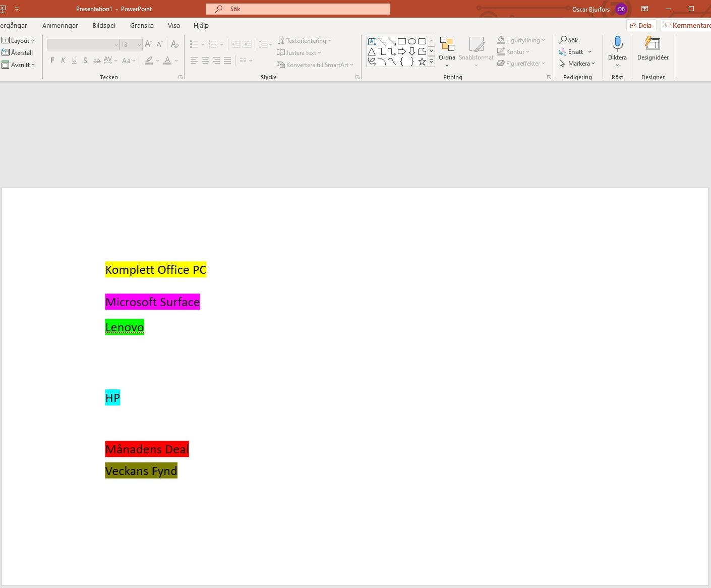Click the Återställ reset slide button
Image resolution: width=711 pixels, height=588 pixels.
(18, 53)
